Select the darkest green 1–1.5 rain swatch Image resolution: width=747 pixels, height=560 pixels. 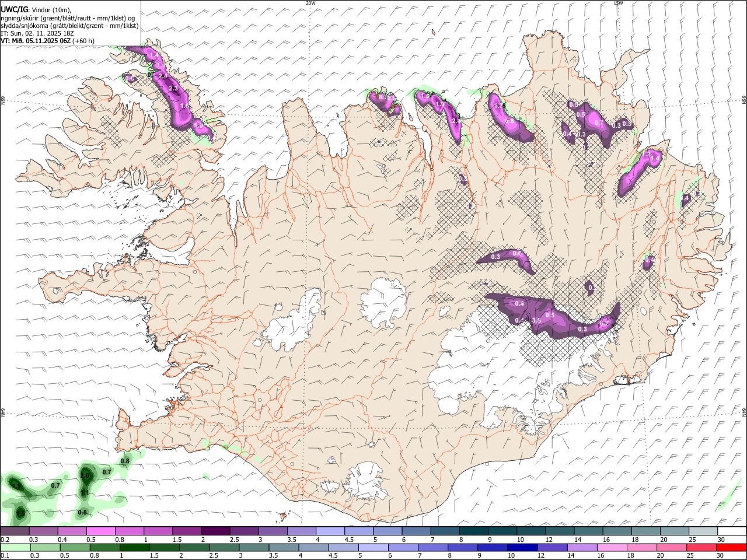pyautogui.click(x=134, y=548)
